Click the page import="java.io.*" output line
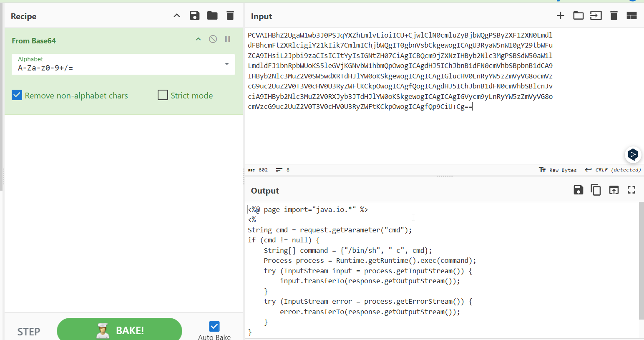644x340 pixels. point(308,209)
